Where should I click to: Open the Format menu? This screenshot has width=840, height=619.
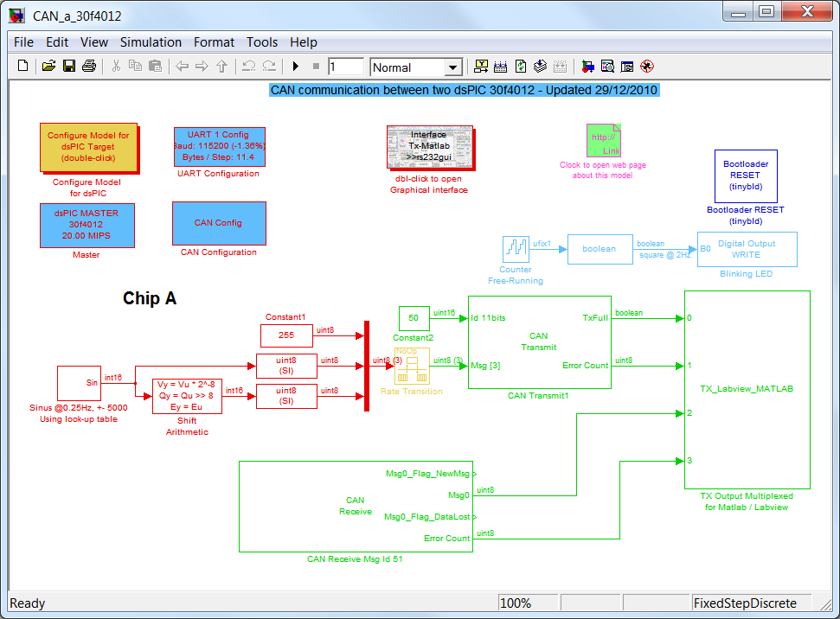(214, 42)
